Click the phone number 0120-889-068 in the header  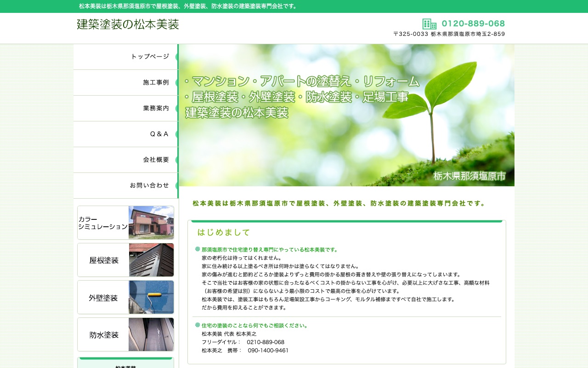(x=473, y=23)
